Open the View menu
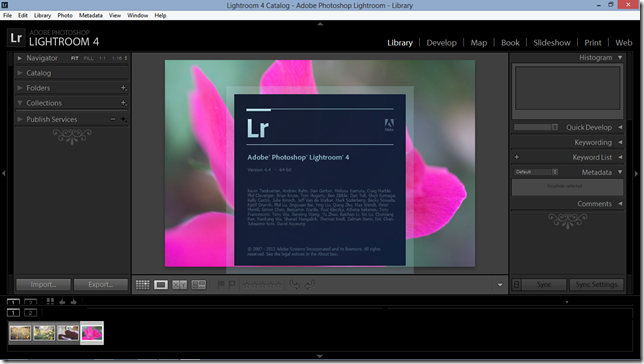 point(115,15)
